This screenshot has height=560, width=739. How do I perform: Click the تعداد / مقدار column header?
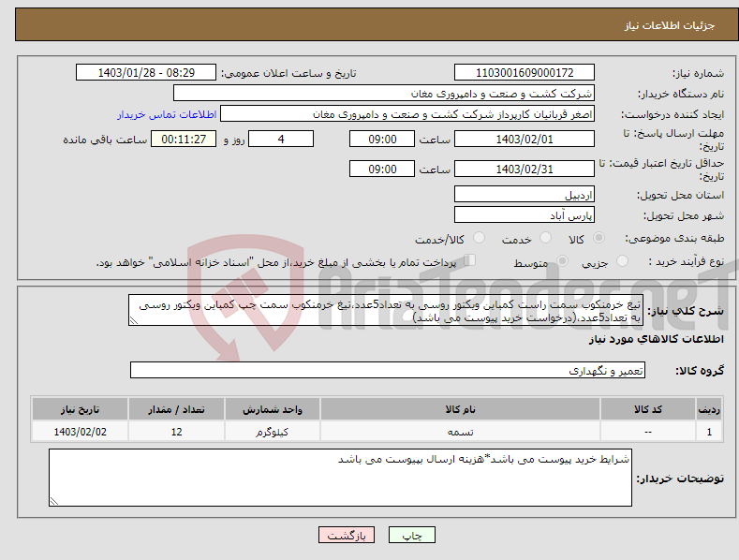tap(176, 409)
